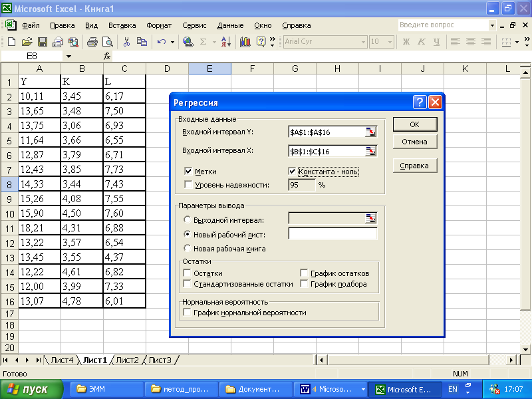Click the Cut scissors icon
Screen dimensions: 532x399
point(126,42)
